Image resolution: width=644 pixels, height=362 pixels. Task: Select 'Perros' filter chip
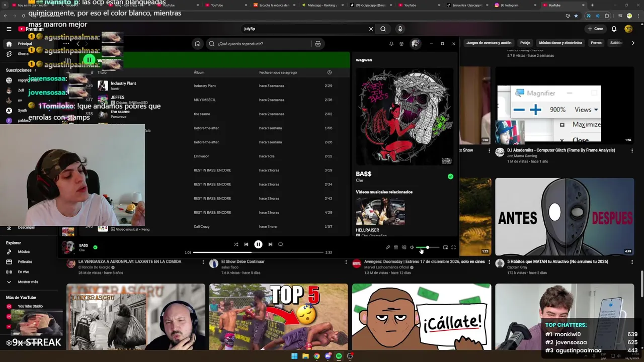point(596,43)
